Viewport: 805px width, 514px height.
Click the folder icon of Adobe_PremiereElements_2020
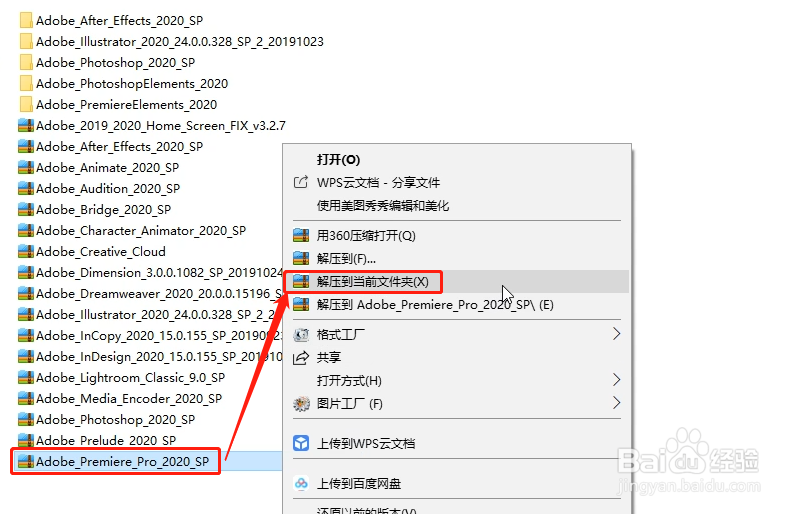[x=26, y=105]
